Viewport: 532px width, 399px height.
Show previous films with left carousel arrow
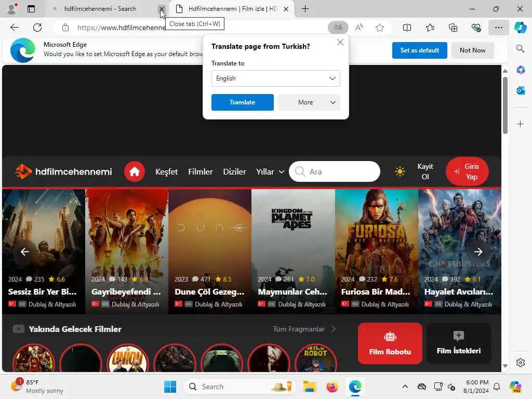point(24,252)
